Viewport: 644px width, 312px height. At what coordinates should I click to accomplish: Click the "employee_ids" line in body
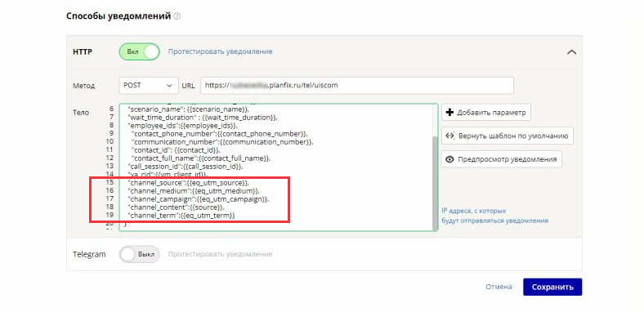[183, 125]
